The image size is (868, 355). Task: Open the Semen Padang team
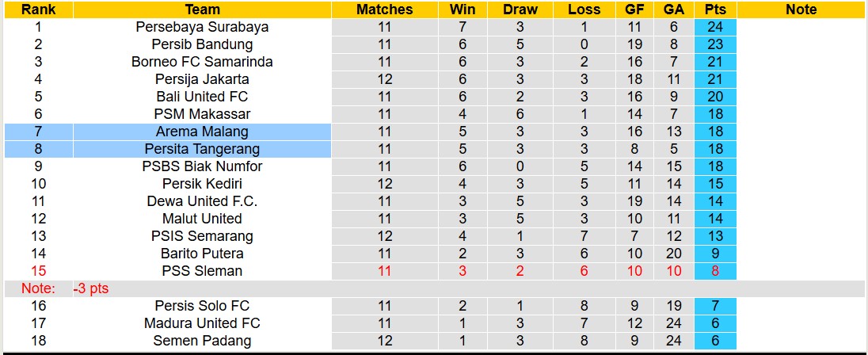[x=202, y=341]
